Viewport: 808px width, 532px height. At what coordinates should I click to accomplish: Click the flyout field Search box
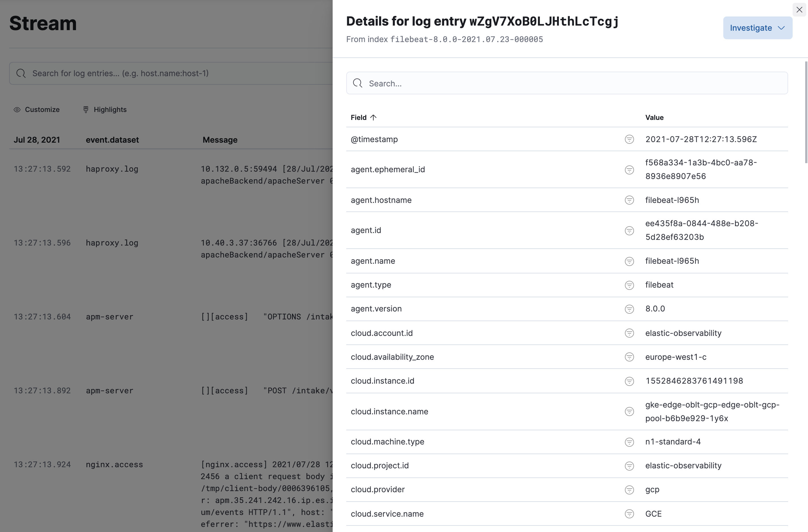tap(567, 83)
